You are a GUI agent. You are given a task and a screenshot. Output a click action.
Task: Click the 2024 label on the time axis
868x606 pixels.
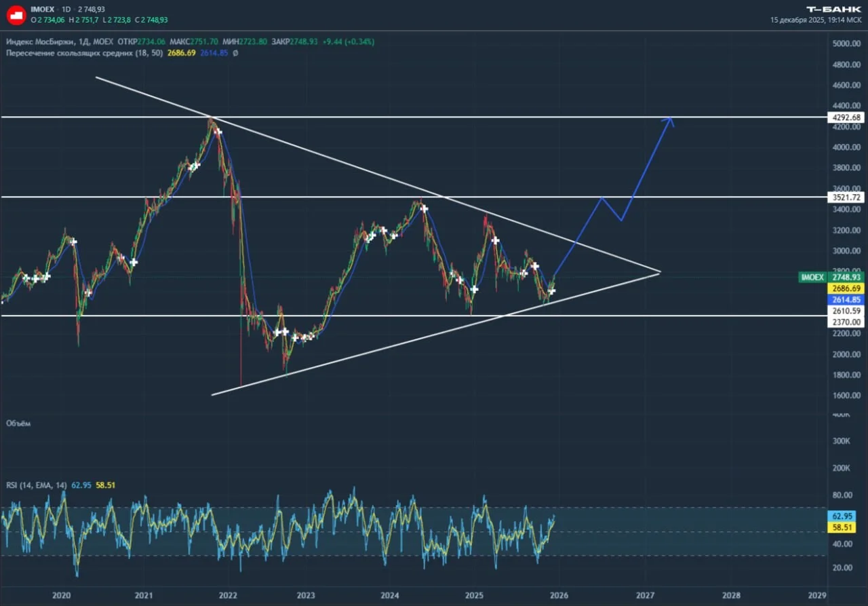(x=390, y=595)
